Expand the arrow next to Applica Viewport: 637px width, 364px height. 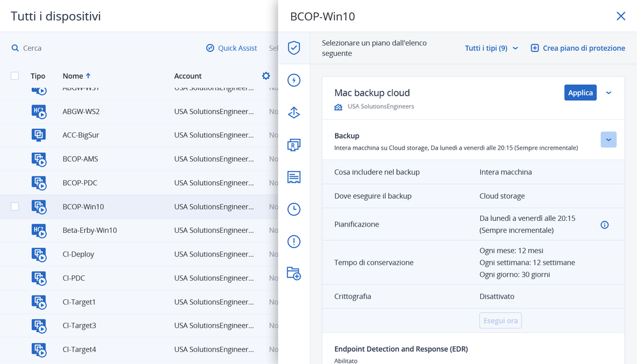click(x=608, y=93)
